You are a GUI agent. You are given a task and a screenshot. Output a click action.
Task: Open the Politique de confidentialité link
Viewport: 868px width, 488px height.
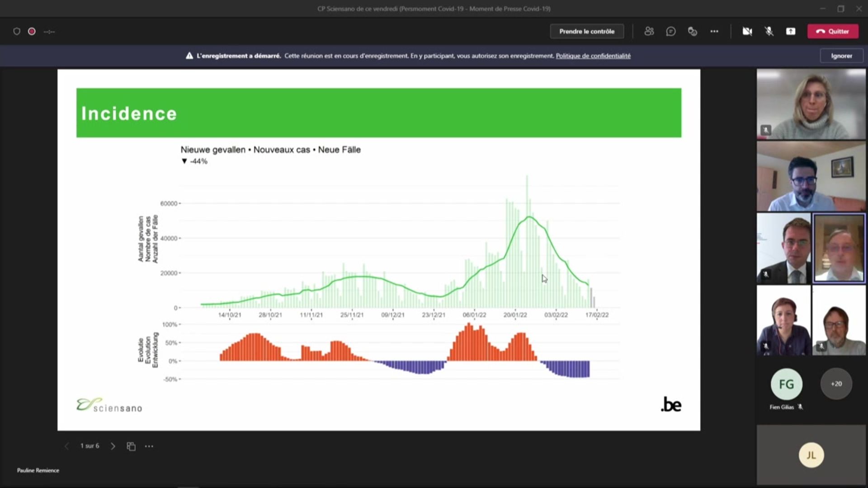pos(593,56)
